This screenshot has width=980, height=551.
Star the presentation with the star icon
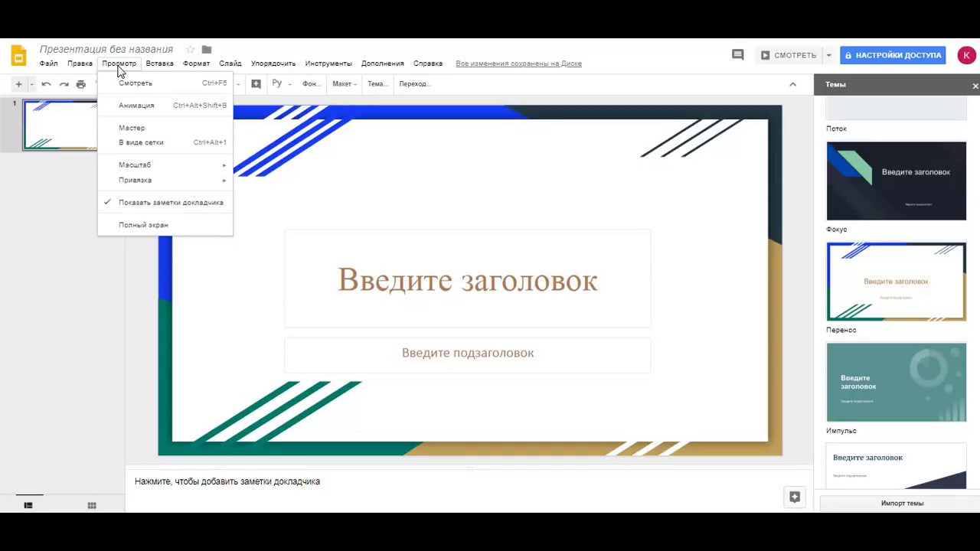pos(190,49)
